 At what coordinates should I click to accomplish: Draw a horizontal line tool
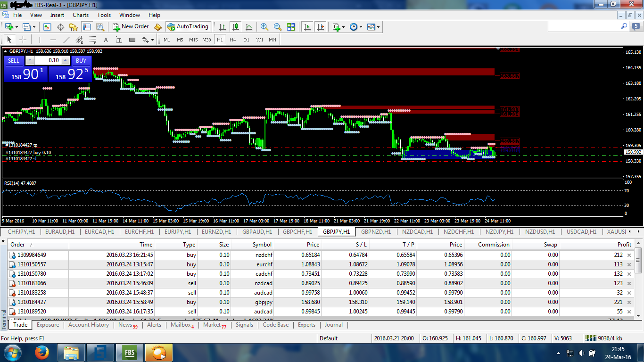point(53,40)
